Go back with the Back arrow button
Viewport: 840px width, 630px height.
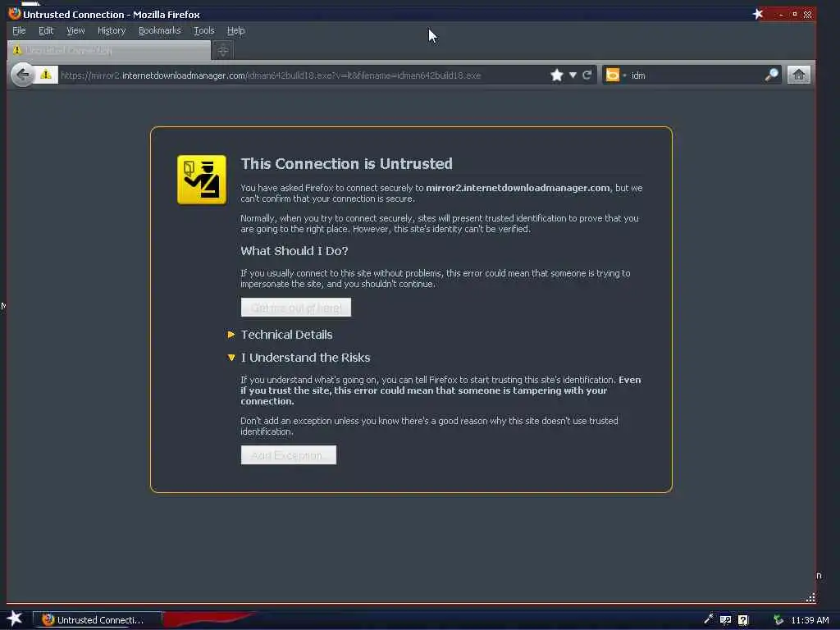point(22,75)
